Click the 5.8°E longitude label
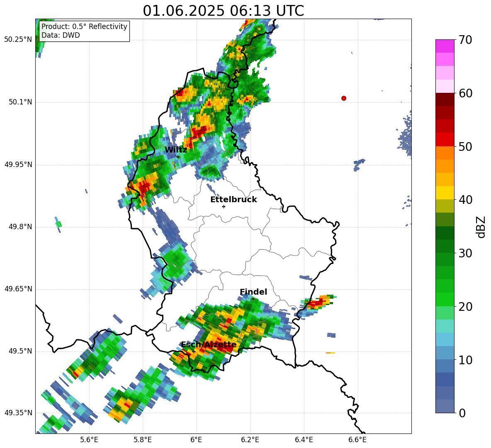The width and height of the screenshot is (491, 448). point(143,440)
